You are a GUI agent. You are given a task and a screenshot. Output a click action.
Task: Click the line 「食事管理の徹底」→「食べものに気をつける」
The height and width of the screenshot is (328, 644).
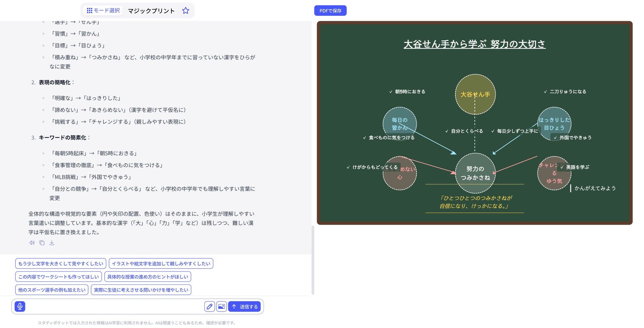click(x=107, y=165)
